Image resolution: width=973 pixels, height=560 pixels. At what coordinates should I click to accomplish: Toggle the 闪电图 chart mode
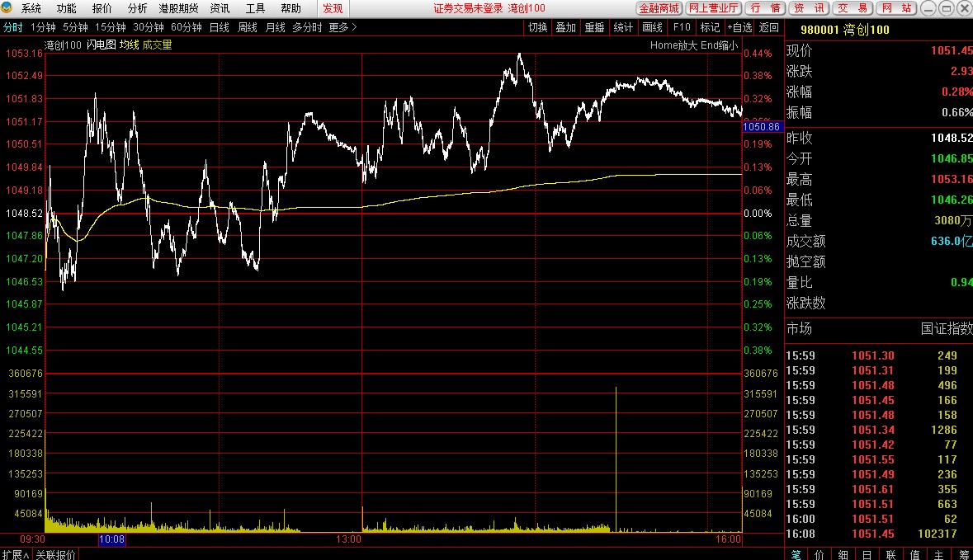[102, 45]
